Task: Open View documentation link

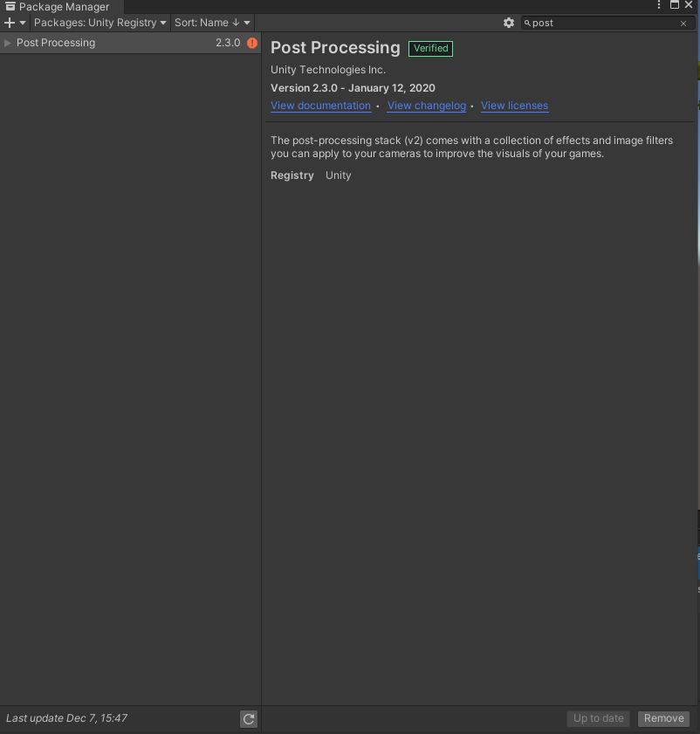Action: click(x=320, y=106)
